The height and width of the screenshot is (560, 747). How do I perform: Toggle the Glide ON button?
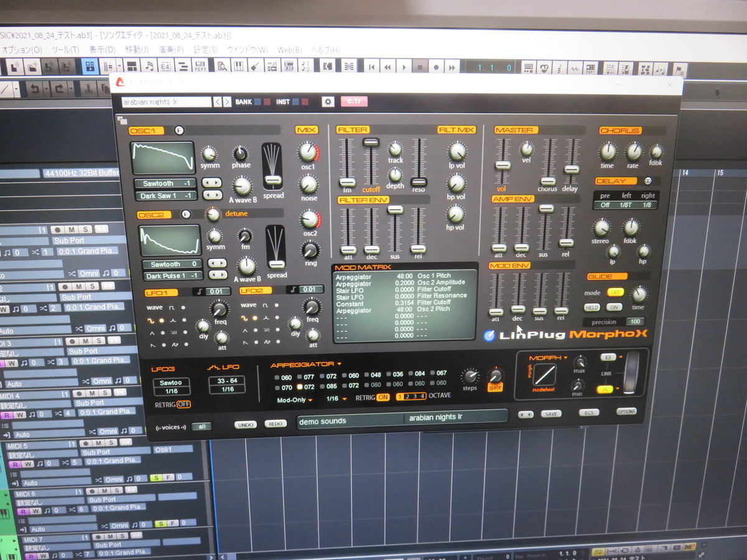(614, 307)
